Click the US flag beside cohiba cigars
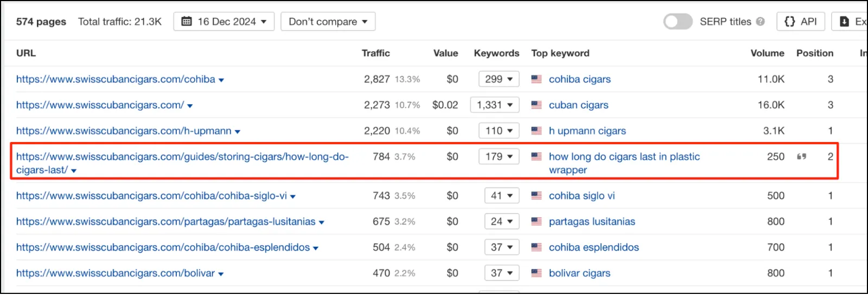This screenshot has width=868, height=295. click(x=536, y=79)
